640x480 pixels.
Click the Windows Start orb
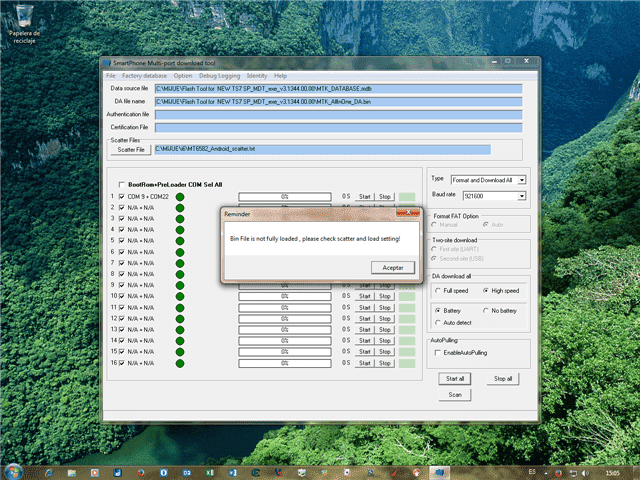13,472
